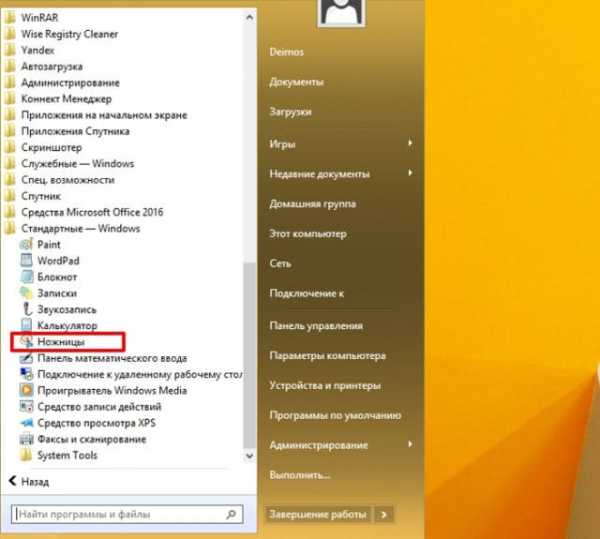Open the Записки sticky notes icon
Viewport: 600px width, 539px height.
click(x=26, y=293)
